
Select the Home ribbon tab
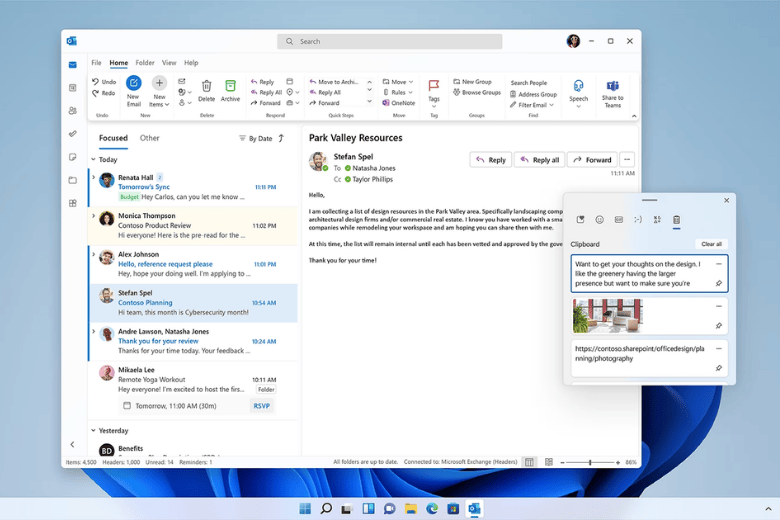click(x=118, y=63)
